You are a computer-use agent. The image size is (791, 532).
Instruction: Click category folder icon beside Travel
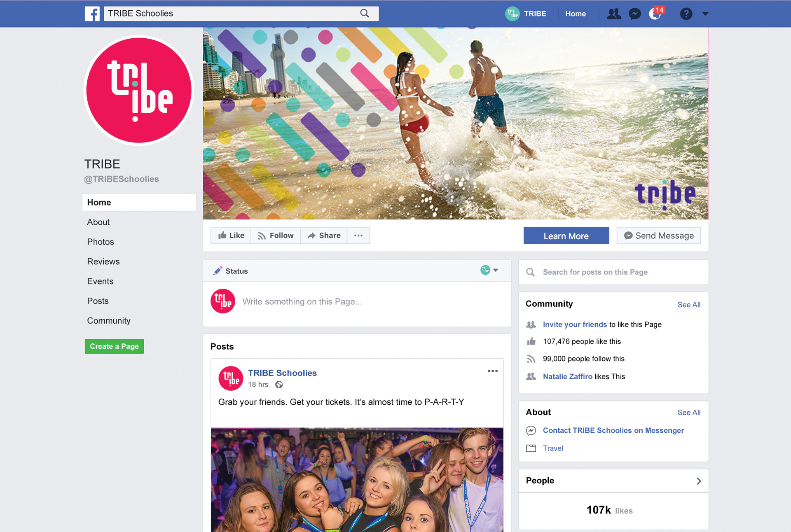coord(531,448)
